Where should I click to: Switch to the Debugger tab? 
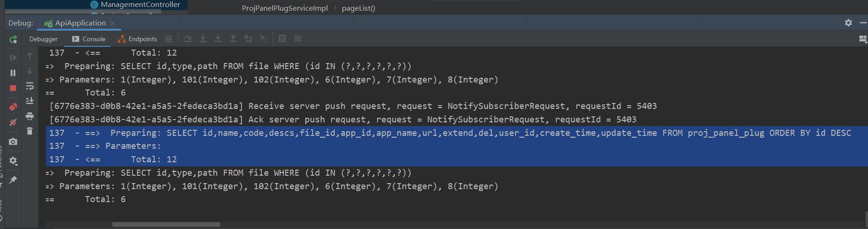[x=43, y=39]
